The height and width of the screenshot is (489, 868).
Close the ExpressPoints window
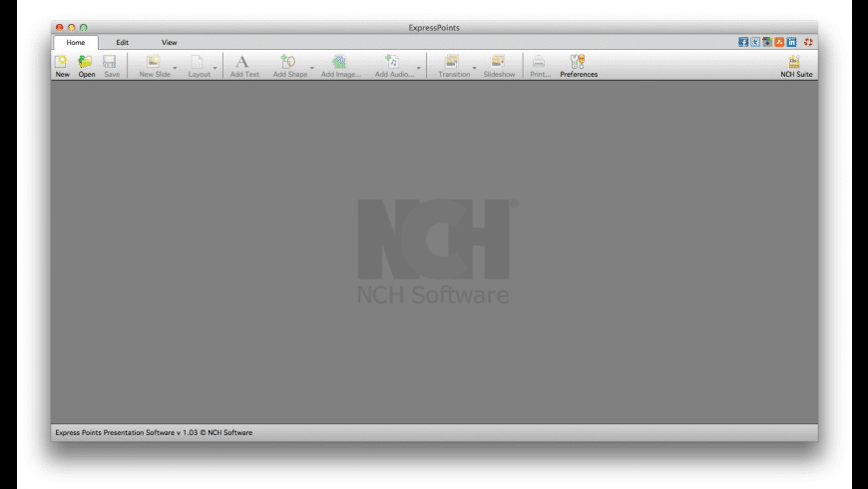click(x=59, y=27)
